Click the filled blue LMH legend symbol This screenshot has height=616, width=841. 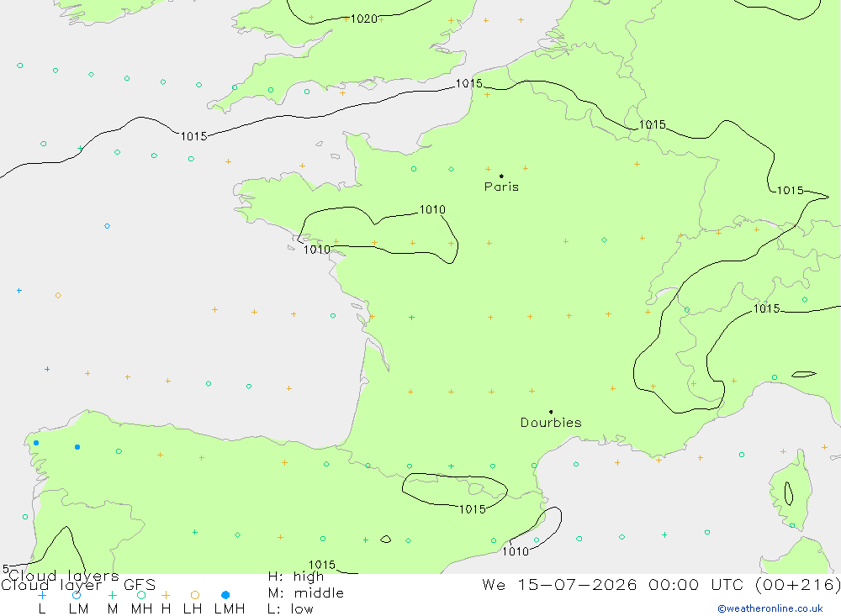coord(225,595)
